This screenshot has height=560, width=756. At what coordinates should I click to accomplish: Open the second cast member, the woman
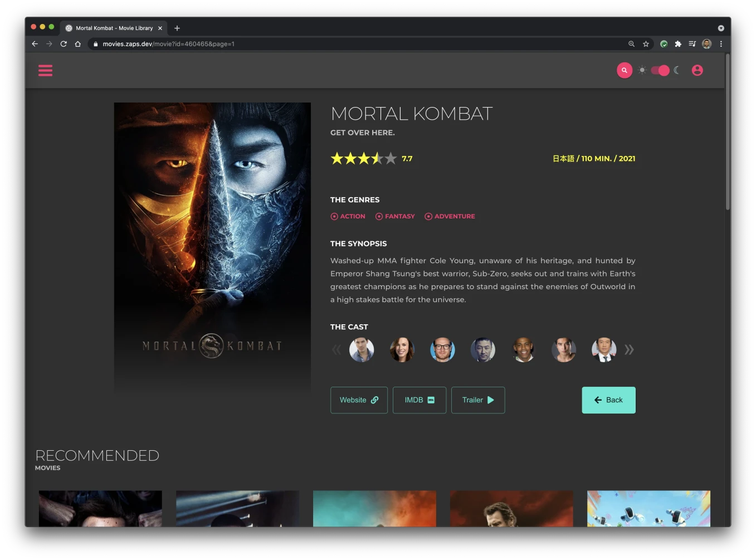click(402, 350)
